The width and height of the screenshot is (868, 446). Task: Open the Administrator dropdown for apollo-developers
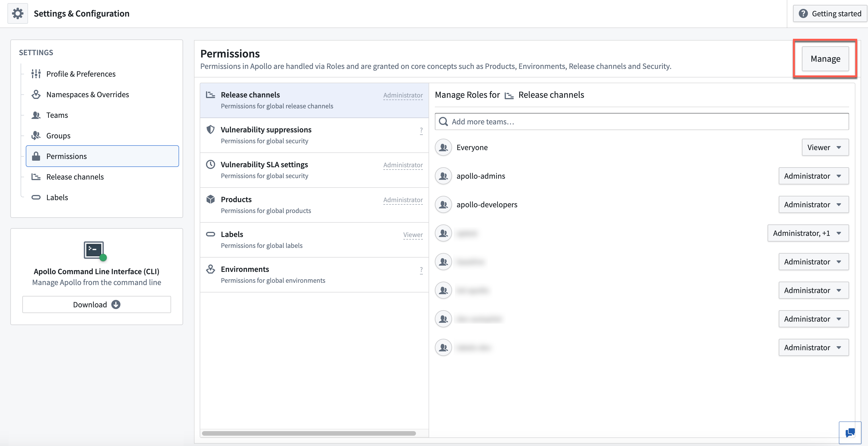point(813,205)
